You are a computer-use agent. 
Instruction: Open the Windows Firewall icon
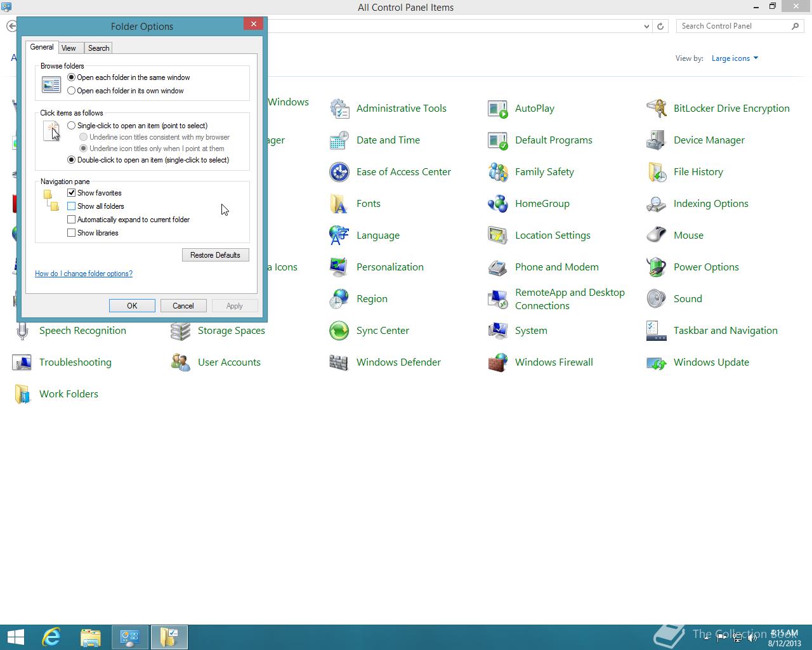[498, 362]
